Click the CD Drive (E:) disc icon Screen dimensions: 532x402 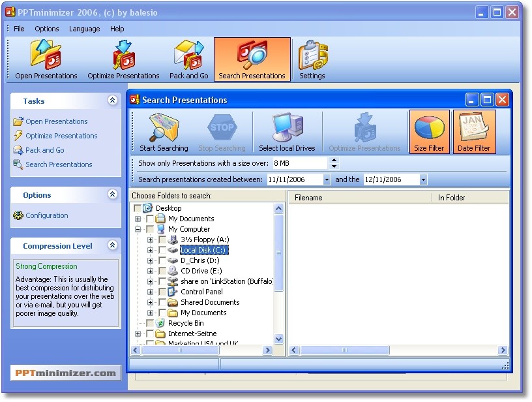coord(173,271)
